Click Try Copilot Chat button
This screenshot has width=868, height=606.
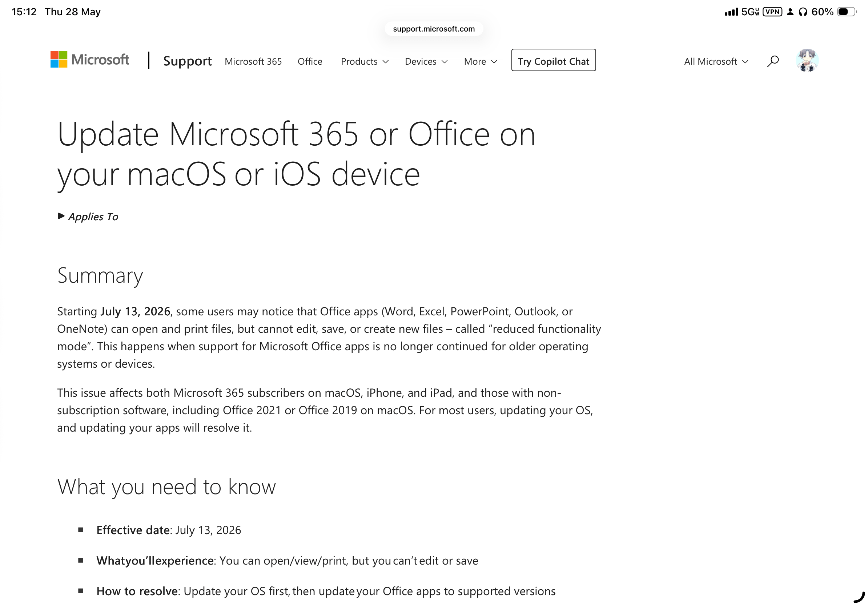[x=554, y=60]
